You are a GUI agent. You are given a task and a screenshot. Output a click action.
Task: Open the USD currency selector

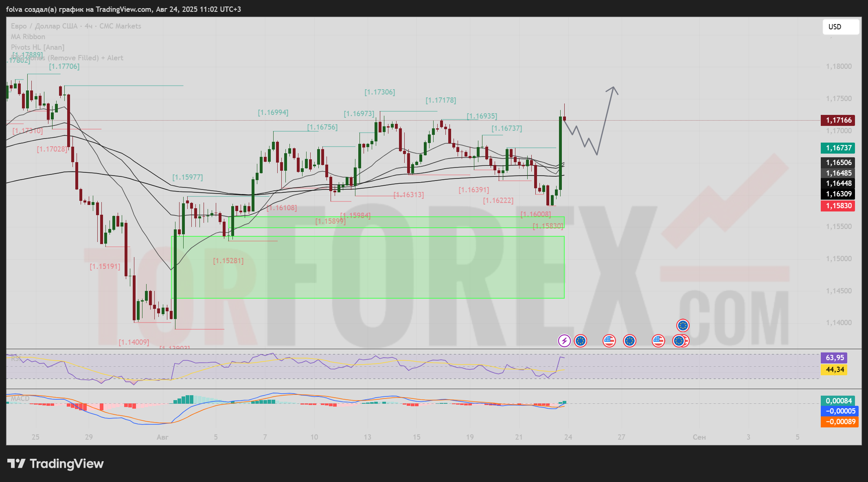point(840,27)
